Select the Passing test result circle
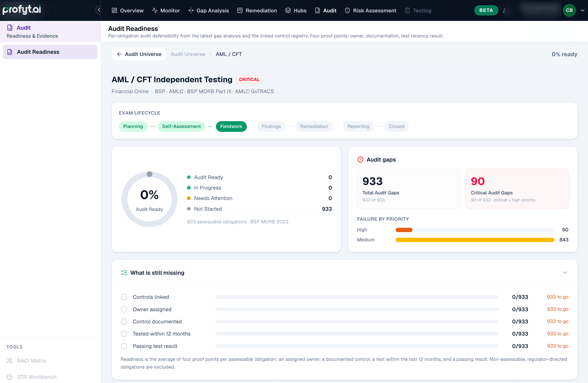 (x=124, y=346)
